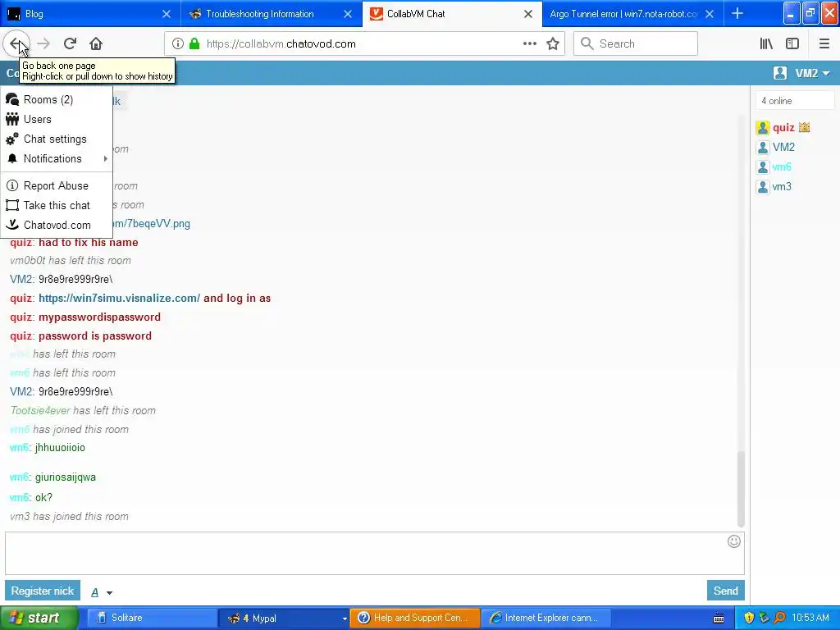Screen dimensions: 840x630
Task: Click the forward navigation arrow
Action: coord(43,44)
